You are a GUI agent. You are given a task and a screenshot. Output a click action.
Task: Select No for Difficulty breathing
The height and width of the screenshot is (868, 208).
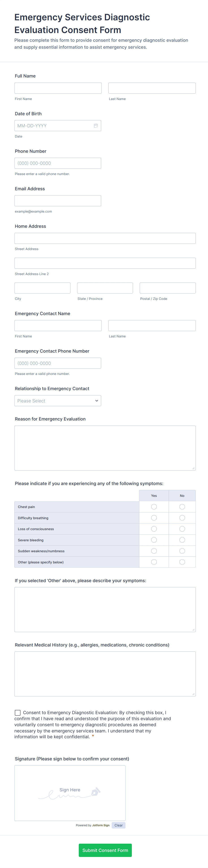[x=182, y=518]
